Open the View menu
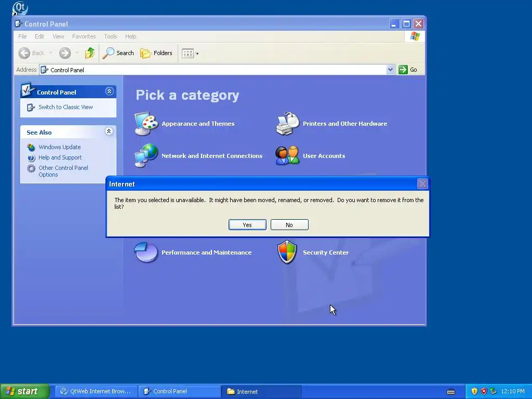 (58, 36)
